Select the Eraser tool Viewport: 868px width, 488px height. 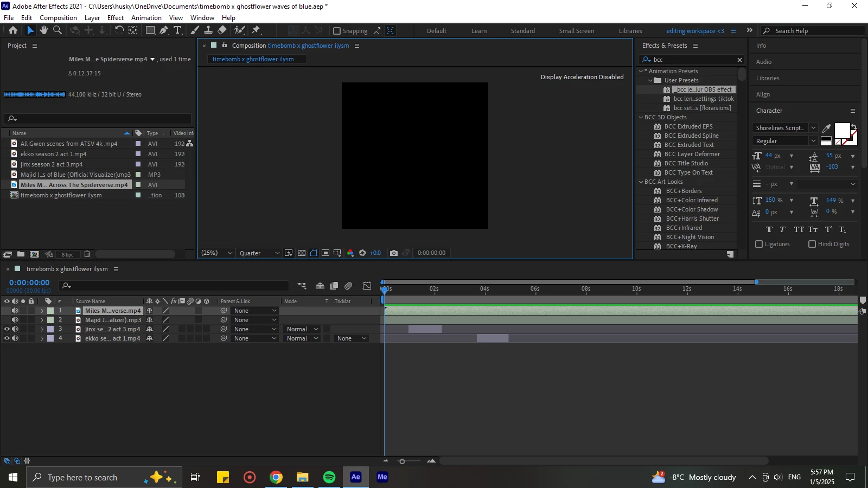point(222,30)
